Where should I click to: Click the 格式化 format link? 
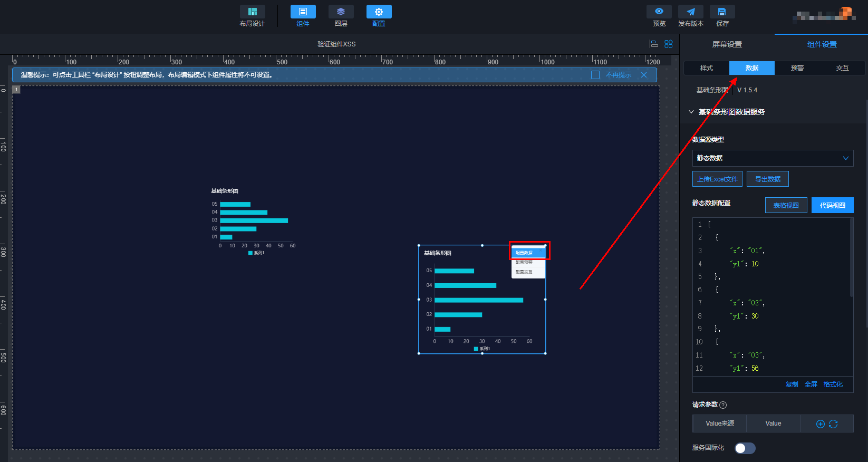tap(833, 384)
